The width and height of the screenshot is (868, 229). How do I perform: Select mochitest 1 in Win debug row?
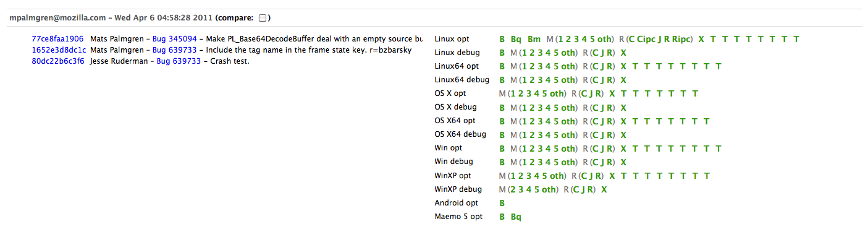[x=524, y=162]
